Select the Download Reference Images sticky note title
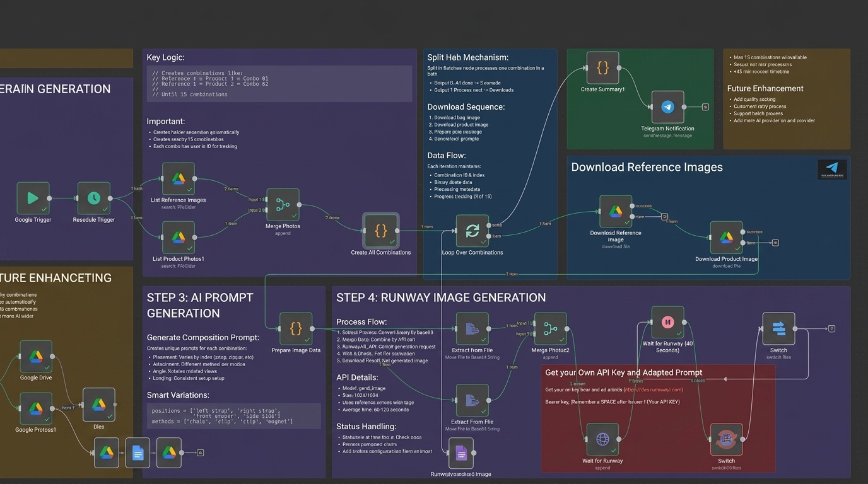The image size is (868, 484). (647, 167)
